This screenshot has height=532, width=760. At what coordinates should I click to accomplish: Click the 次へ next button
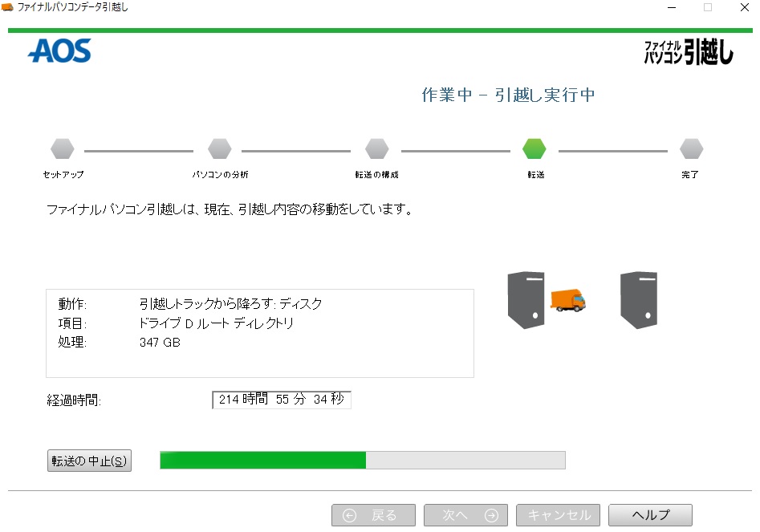click(465, 515)
